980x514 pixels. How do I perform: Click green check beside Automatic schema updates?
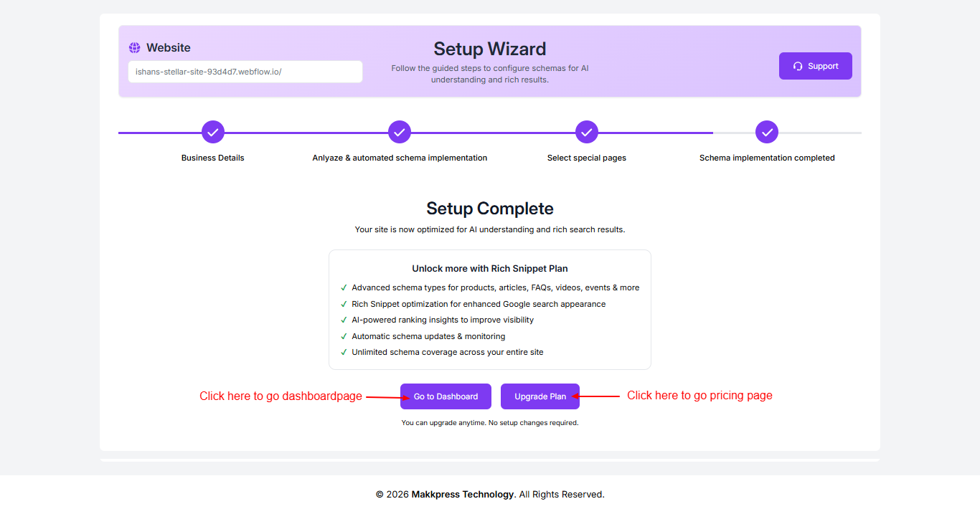344,336
